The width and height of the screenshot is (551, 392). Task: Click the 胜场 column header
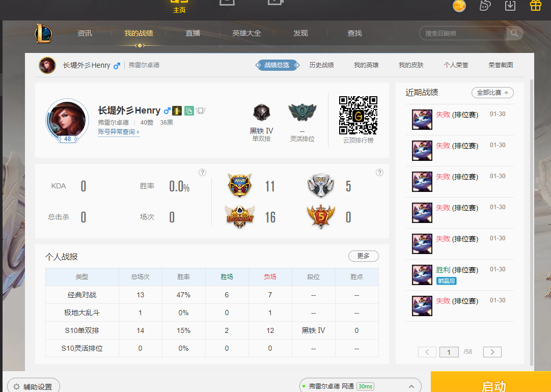pyautogui.click(x=227, y=277)
